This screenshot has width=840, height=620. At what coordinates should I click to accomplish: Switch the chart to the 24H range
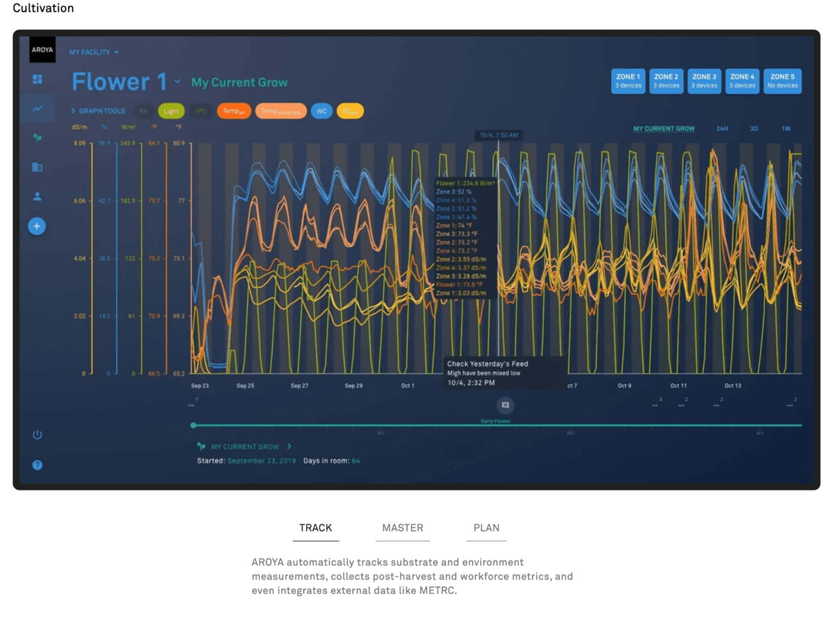pos(722,129)
